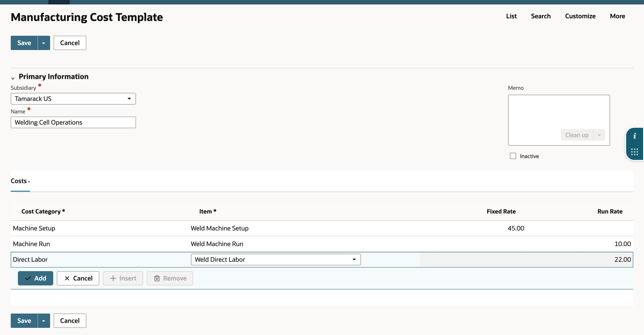Click the info icon on side panel
Screen dimensions: 644x335
point(635,136)
